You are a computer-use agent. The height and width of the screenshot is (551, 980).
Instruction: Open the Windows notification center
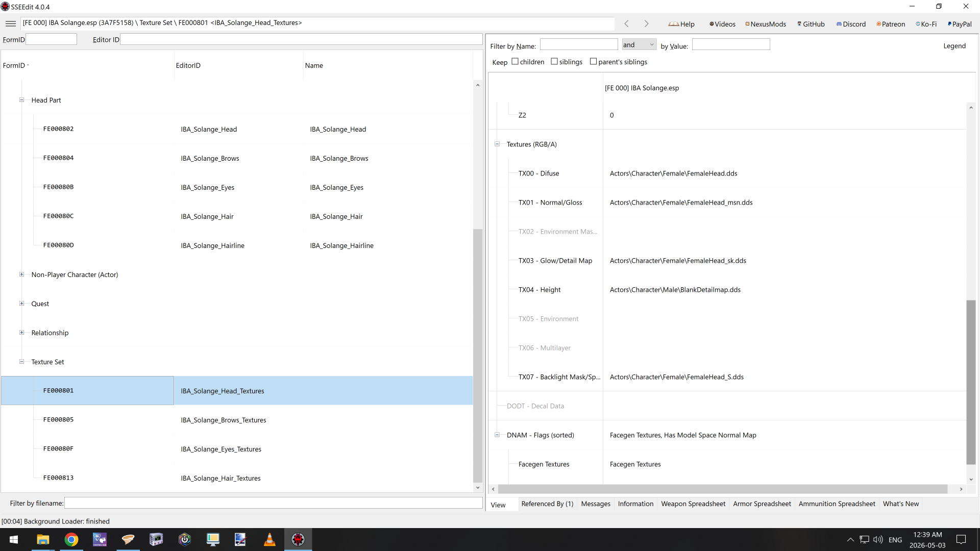(x=961, y=539)
